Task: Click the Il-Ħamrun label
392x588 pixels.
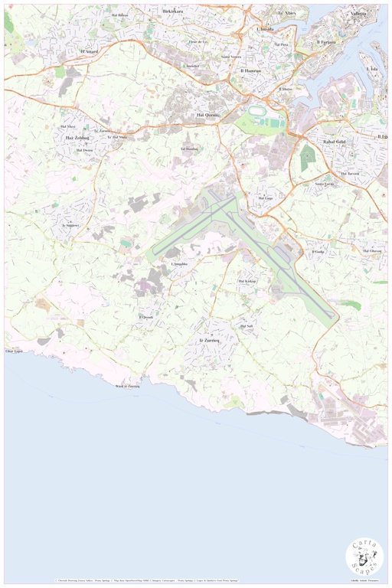Action: (x=250, y=70)
